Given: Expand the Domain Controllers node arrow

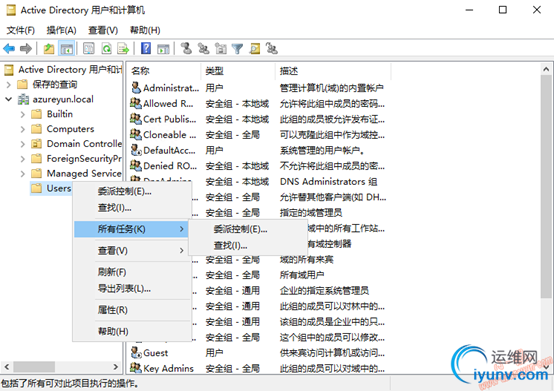Looking at the screenshot, I should pos(23,144).
